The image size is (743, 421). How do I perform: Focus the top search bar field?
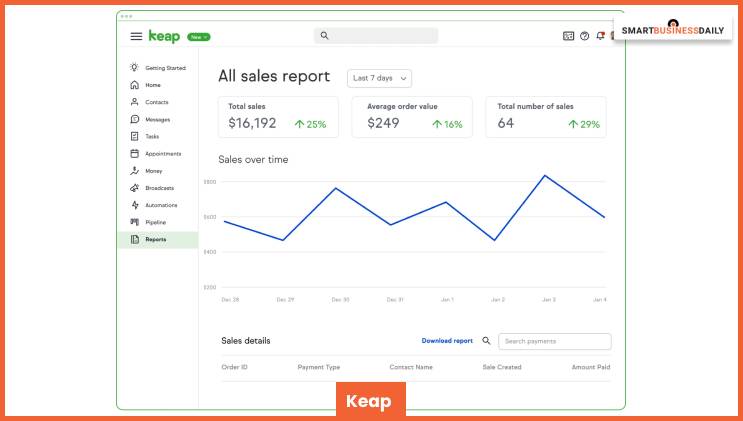[376, 36]
